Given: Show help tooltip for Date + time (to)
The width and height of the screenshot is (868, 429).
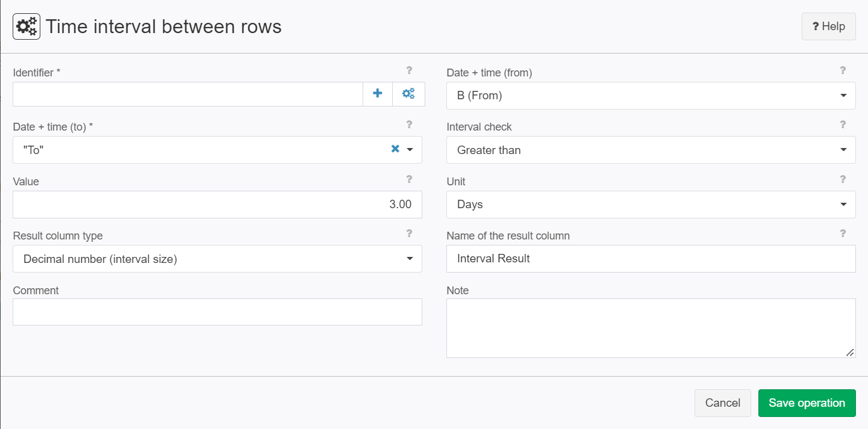Looking at the screenshot, I should (409, 125).
